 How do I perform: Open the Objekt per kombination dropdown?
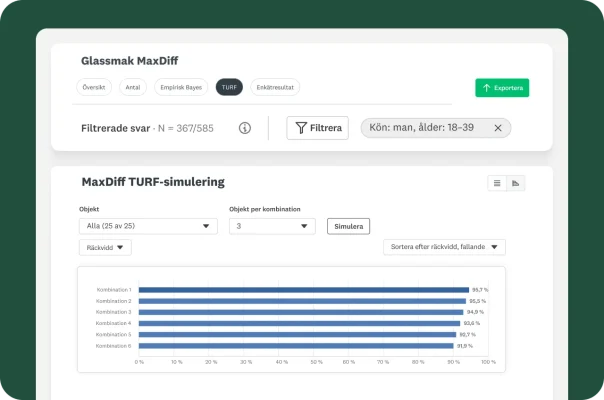[x=272, y=226]
